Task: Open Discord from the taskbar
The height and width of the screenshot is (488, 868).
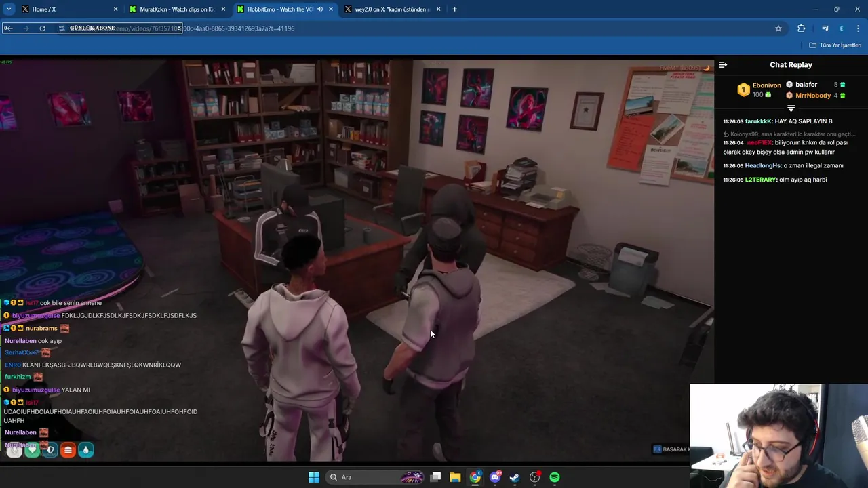Action: click(x=495, y=477)
